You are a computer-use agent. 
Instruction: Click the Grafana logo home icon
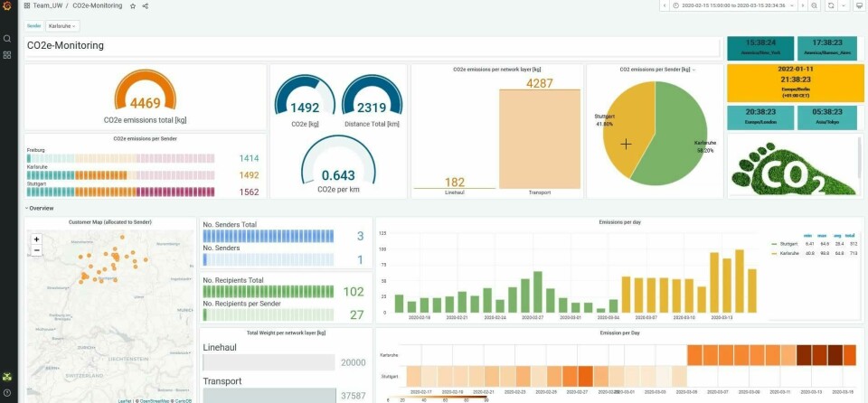pyautogui.click(x=7, y=6)
